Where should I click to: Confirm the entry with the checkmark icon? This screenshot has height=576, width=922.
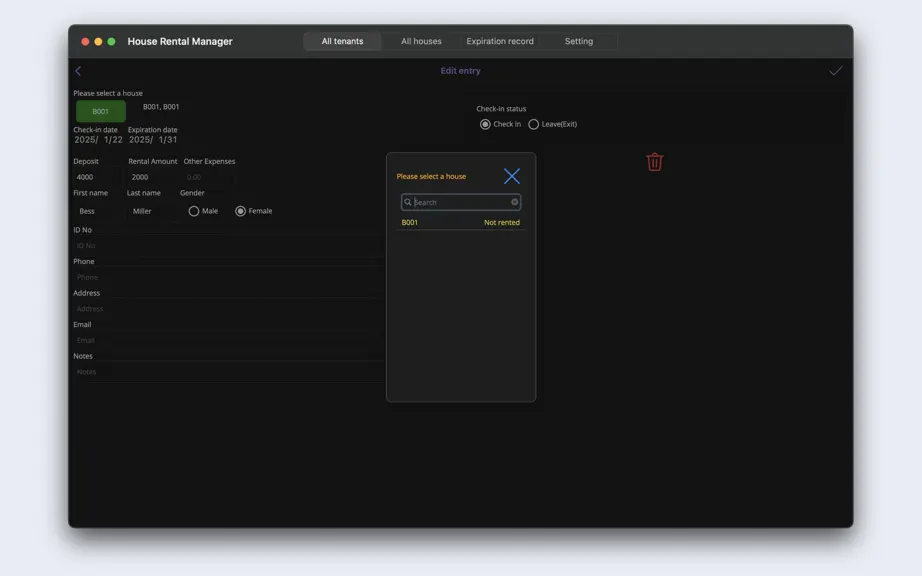click(x=836, y=71)
